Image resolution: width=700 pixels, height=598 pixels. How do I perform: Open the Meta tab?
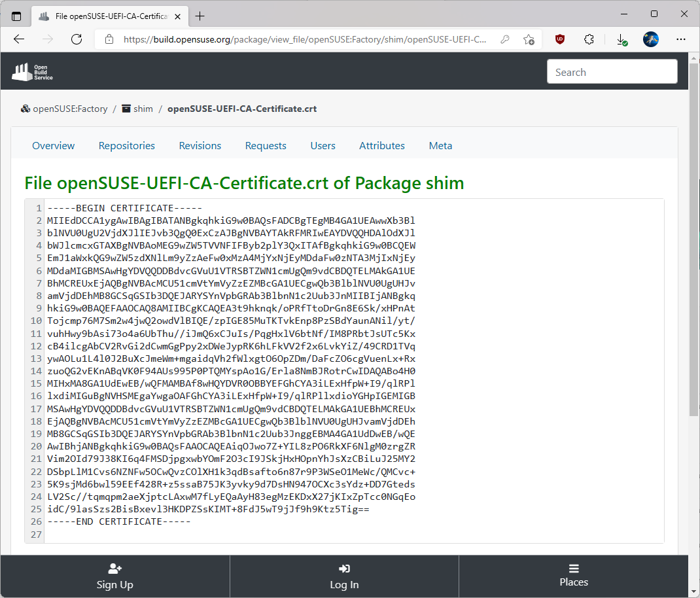(441, 146)
